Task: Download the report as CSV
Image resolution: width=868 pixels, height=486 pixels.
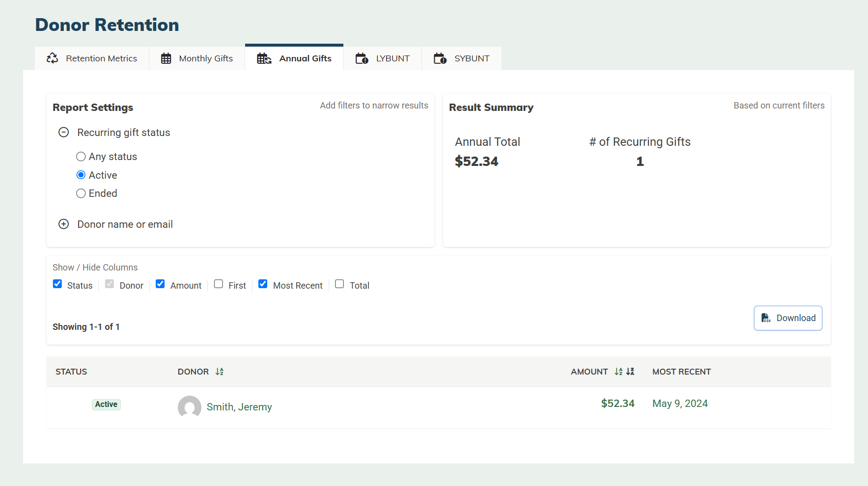Action: (x=787, y=318)
